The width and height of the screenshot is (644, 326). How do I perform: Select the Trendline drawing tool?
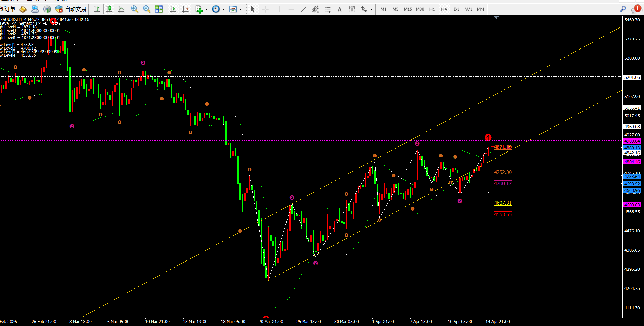[x=304, y=9]
